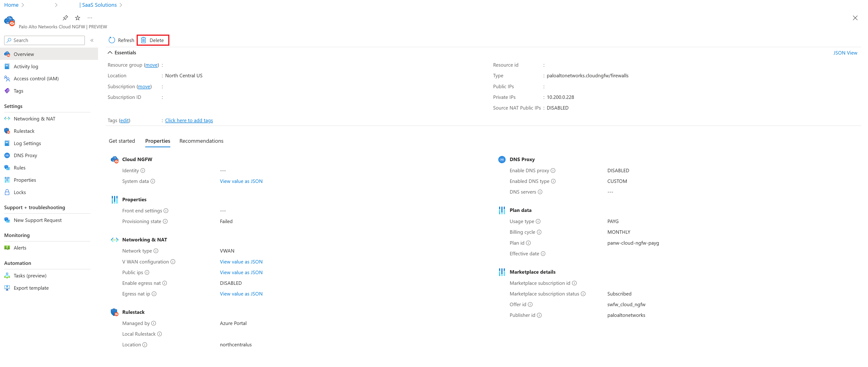
Task: Click the pin icon in the header
Action: (65, 18)
